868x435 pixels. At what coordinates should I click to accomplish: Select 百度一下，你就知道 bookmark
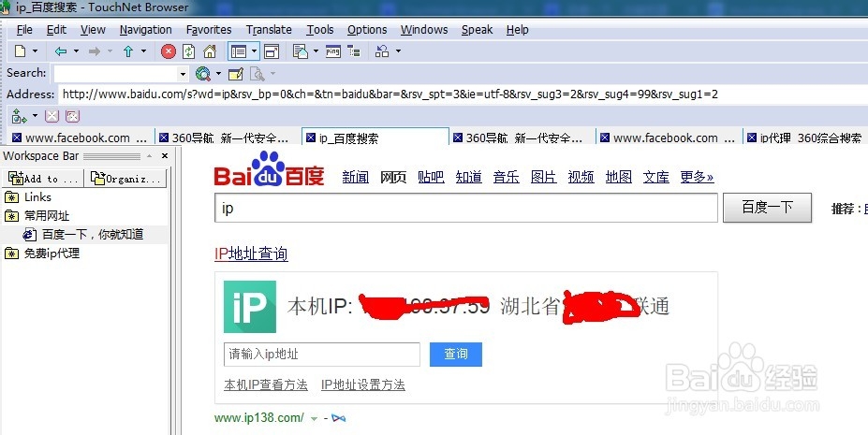coord(83,235)
